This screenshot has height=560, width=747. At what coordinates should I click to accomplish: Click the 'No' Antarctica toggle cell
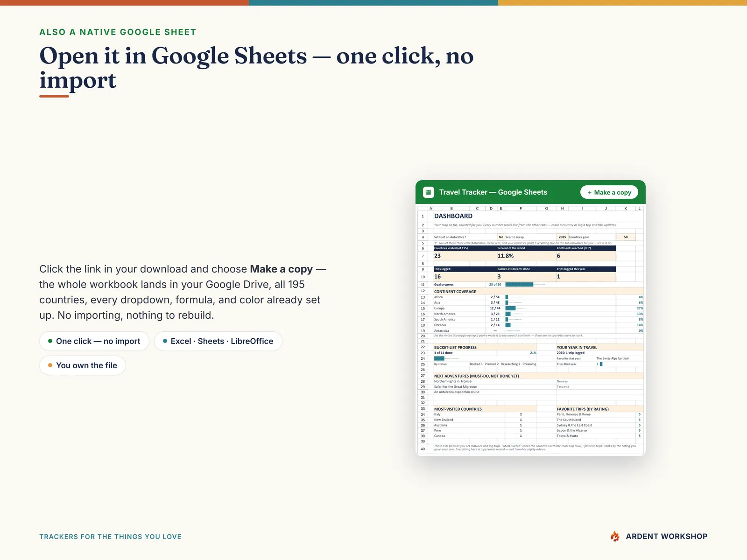pos(501,237)
